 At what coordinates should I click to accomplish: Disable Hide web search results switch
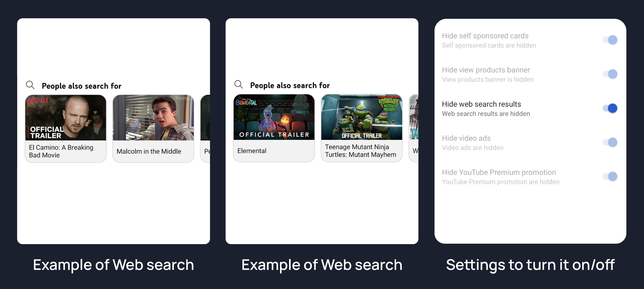610,108
